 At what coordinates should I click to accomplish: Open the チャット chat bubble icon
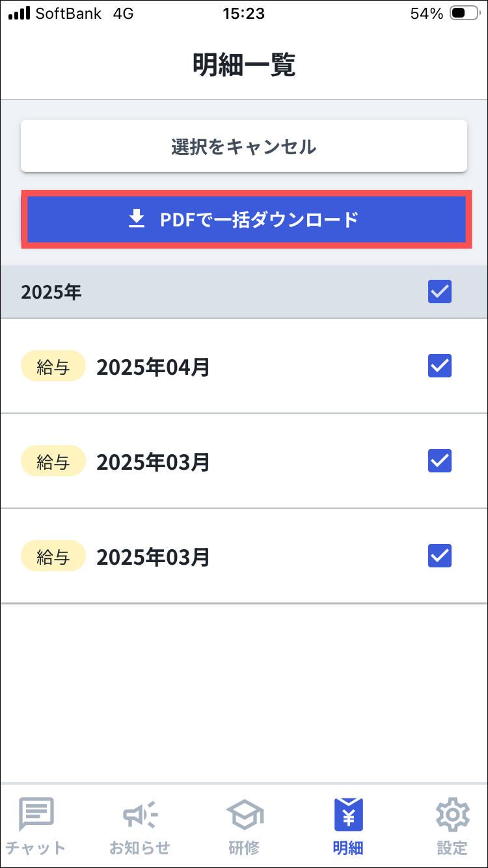(x=36, y=813)
